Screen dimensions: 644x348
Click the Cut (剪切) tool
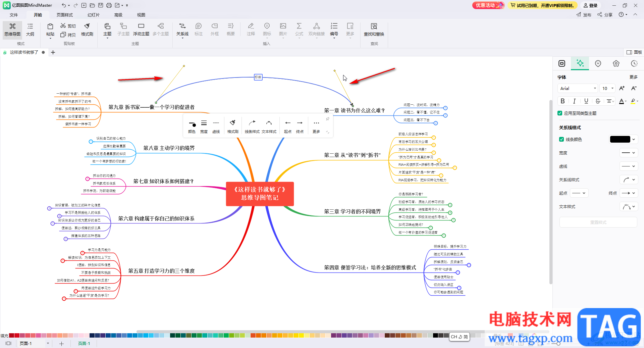[68, 26]
